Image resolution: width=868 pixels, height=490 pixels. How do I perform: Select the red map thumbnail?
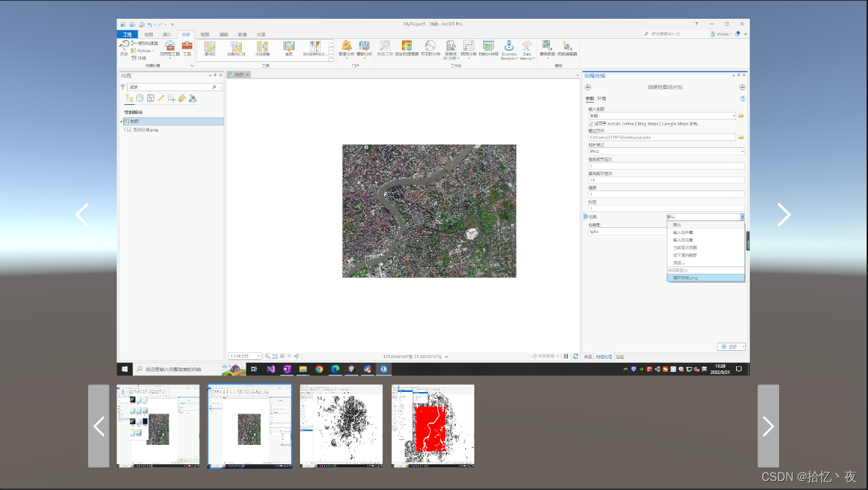click(433, 426)
